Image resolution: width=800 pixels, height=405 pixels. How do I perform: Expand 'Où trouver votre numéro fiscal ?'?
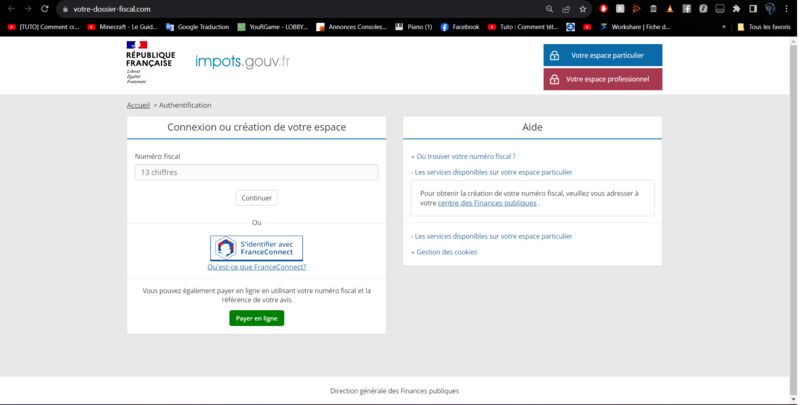click(463, 157)
